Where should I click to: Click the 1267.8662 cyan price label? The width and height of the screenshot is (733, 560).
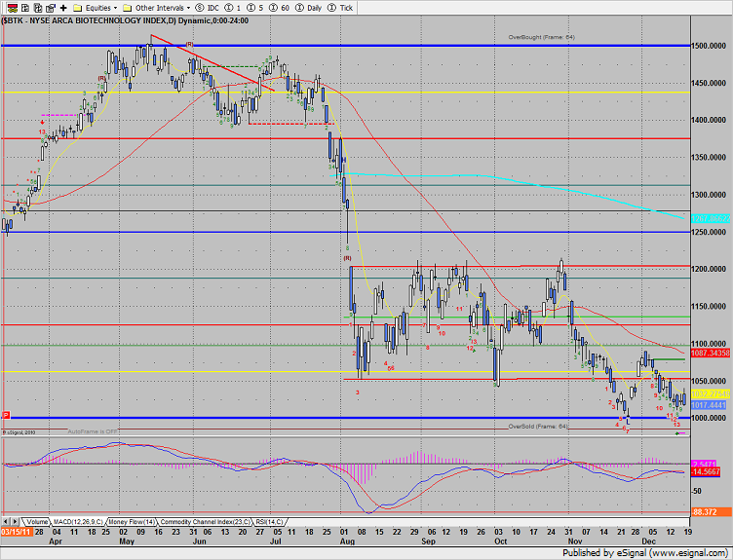pyautogui.click(x=710, y=219)
